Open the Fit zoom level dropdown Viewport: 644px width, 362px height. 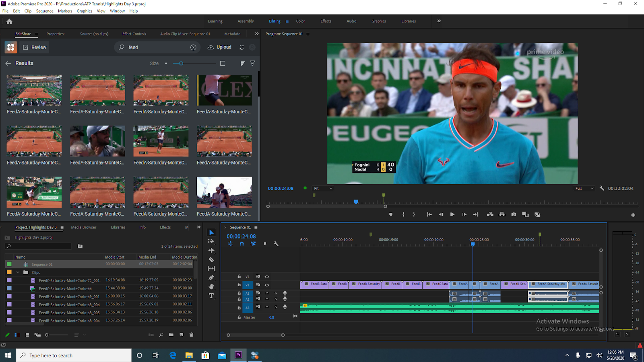click(x=322, y=188)
